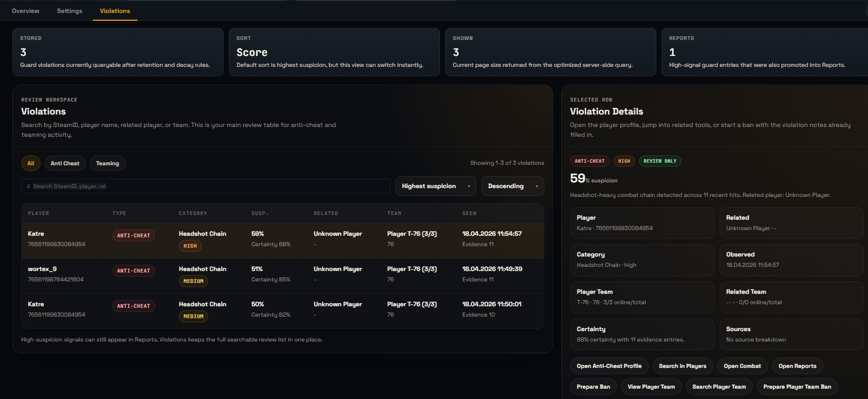This screenshot has width=868, height=399.
Task: Click the View Player Team button
Action: (651, 387)
